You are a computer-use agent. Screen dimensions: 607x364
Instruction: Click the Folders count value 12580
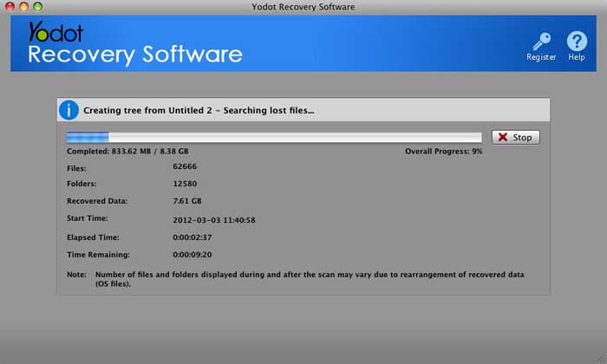click(185, 184)
